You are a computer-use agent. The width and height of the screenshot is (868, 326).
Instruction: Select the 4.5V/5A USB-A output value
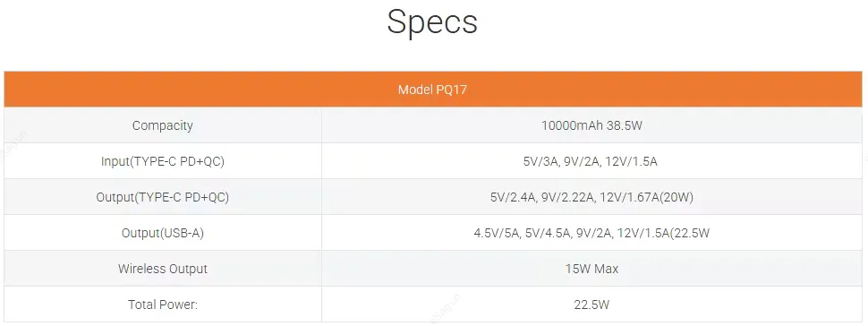click(x=591, y=233)
